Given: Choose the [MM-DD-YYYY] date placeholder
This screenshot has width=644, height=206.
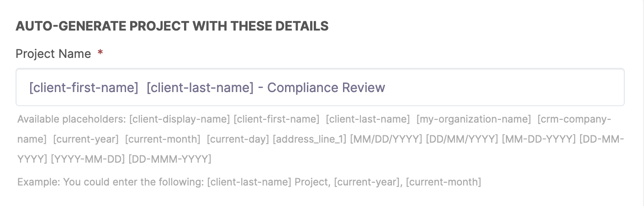Looking at the screenshot, I should (538, 139).
